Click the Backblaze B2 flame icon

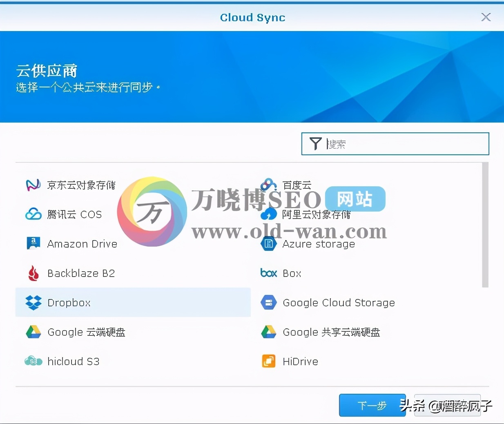[x=33, y=273]
